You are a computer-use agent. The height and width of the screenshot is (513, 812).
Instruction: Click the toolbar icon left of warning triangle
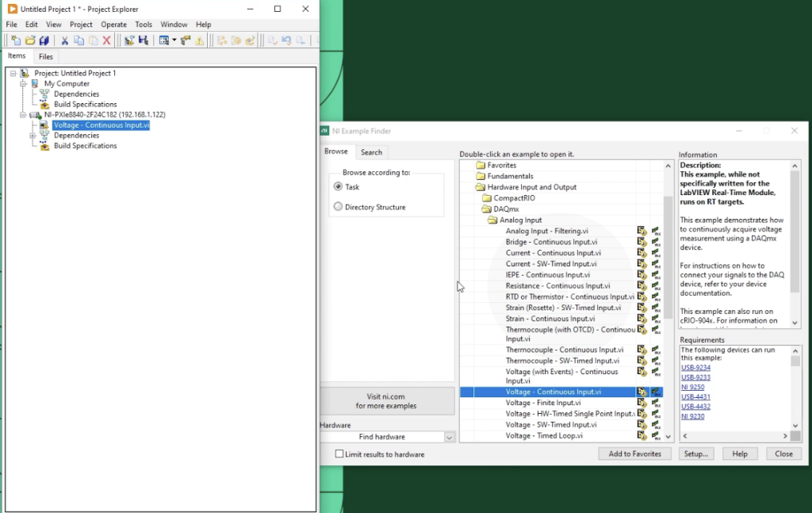[186, 40]
